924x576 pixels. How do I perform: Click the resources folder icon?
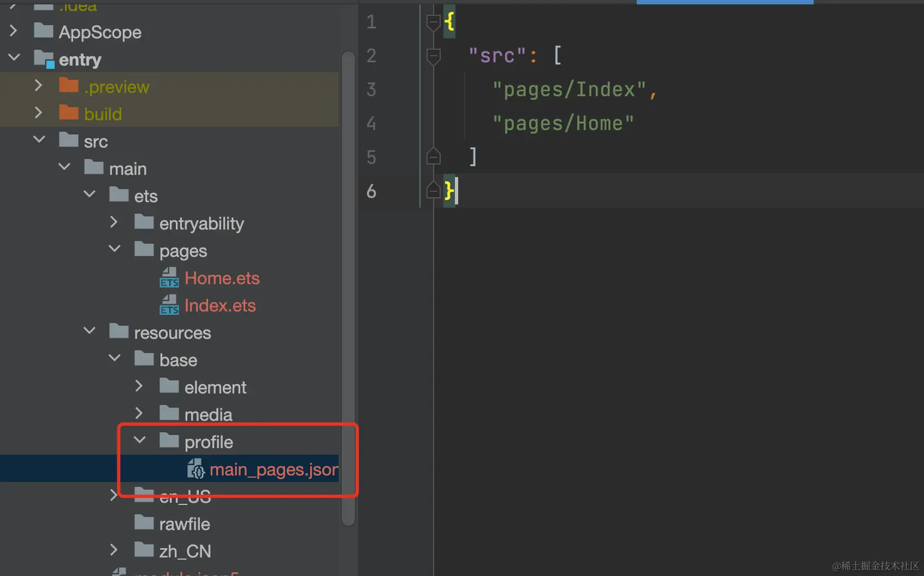119,331
